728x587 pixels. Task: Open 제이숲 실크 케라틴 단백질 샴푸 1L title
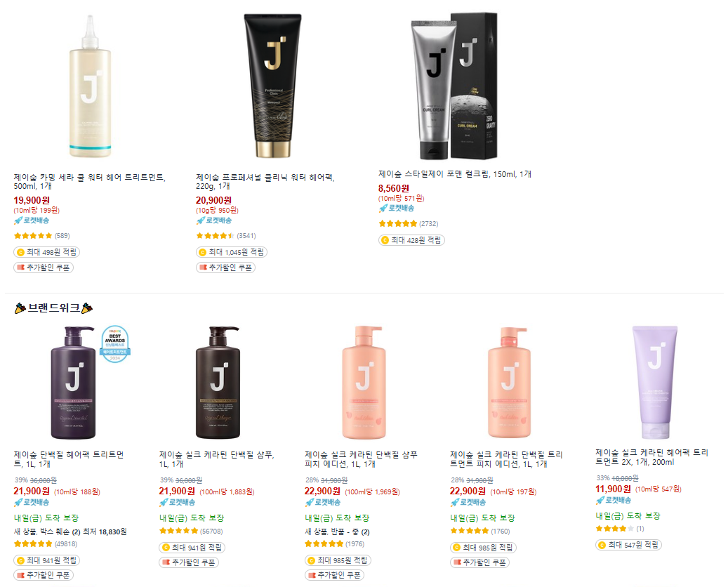(x=217, y=459)
